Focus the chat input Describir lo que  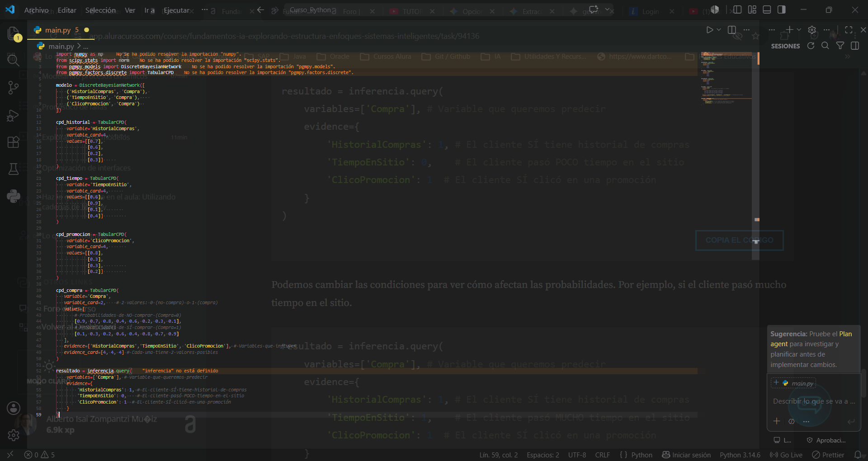(814, 401)
